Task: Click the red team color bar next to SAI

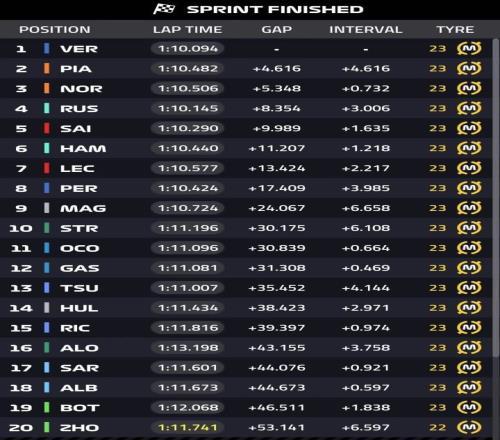Action: point(47,128)
